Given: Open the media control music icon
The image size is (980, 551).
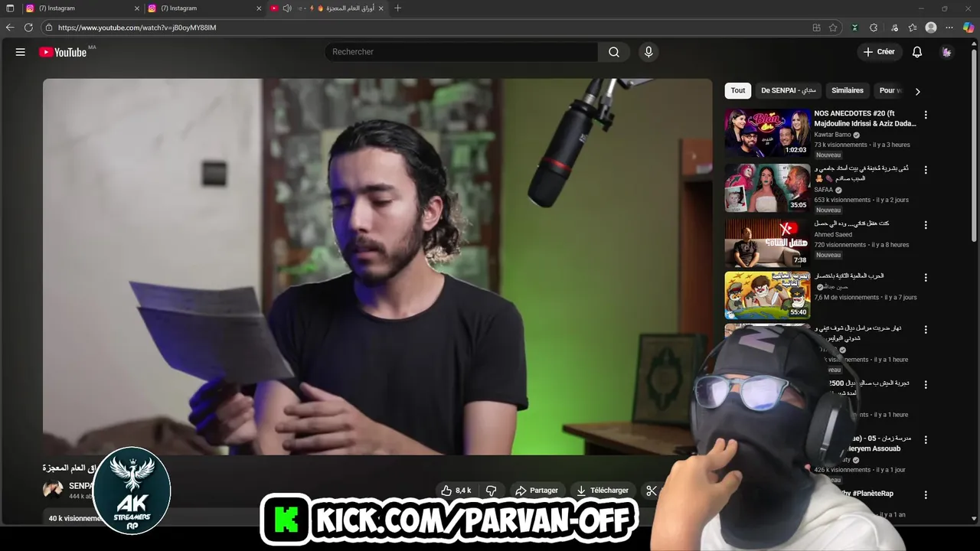Looking at the screenshot, I should tap(894, 28).
